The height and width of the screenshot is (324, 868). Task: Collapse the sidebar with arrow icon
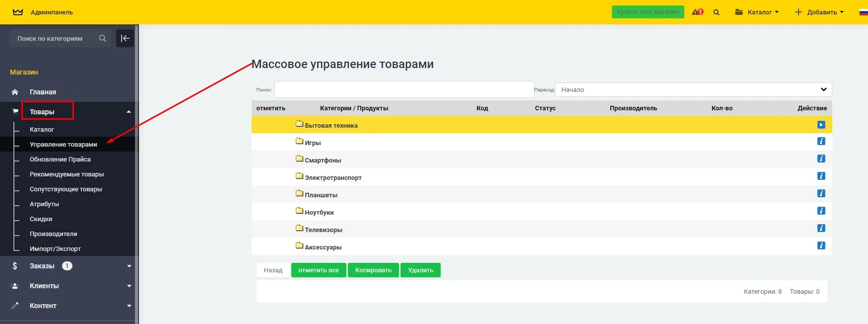(x=125, y=38)
